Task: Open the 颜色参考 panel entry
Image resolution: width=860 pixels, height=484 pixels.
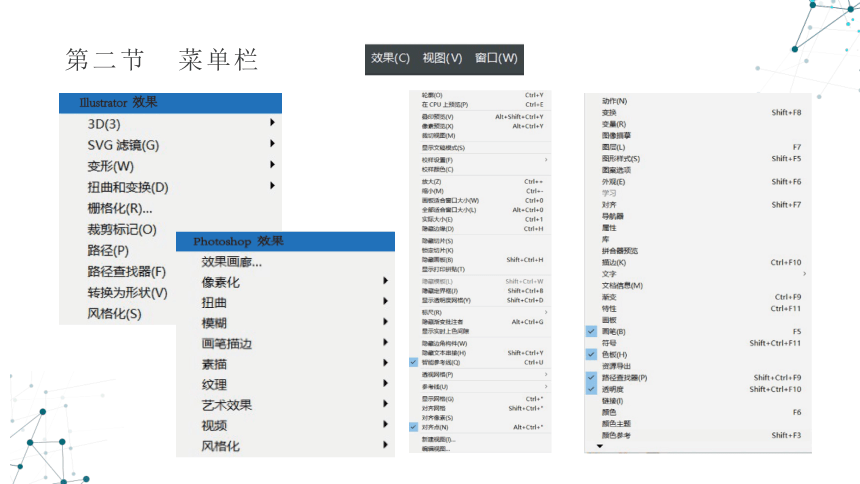Action: 698,435
